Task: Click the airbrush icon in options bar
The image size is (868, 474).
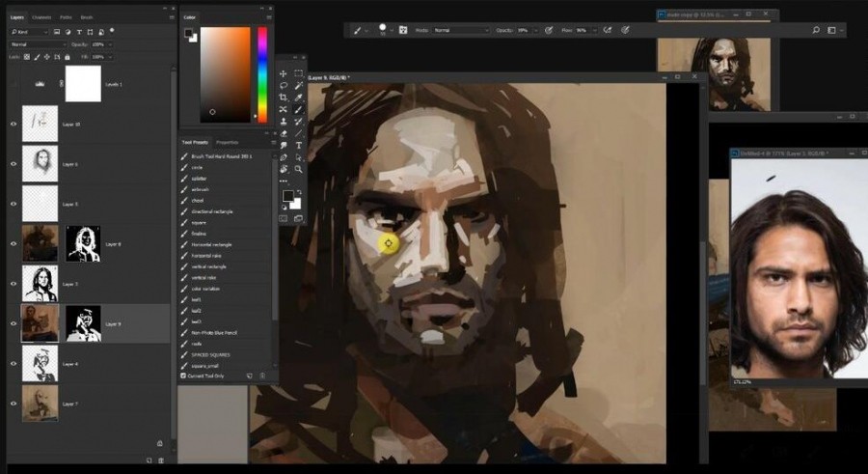Action: pos(608,30)
